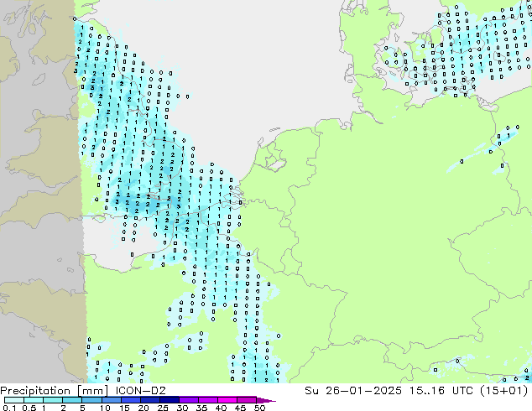Image resolution: width=532 pixels, height=411 pixels.
Task: Click the 'ICON-D2' model name label
Action: tap(140, 391)
